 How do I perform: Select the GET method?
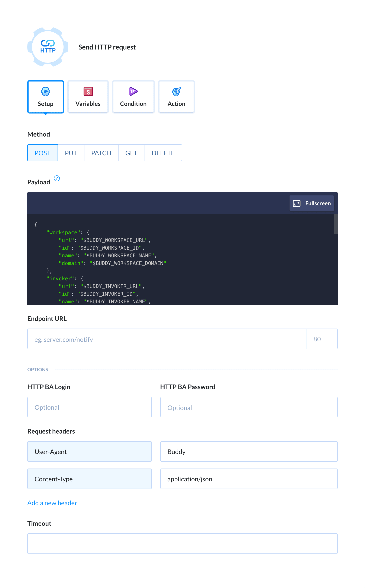131,153
